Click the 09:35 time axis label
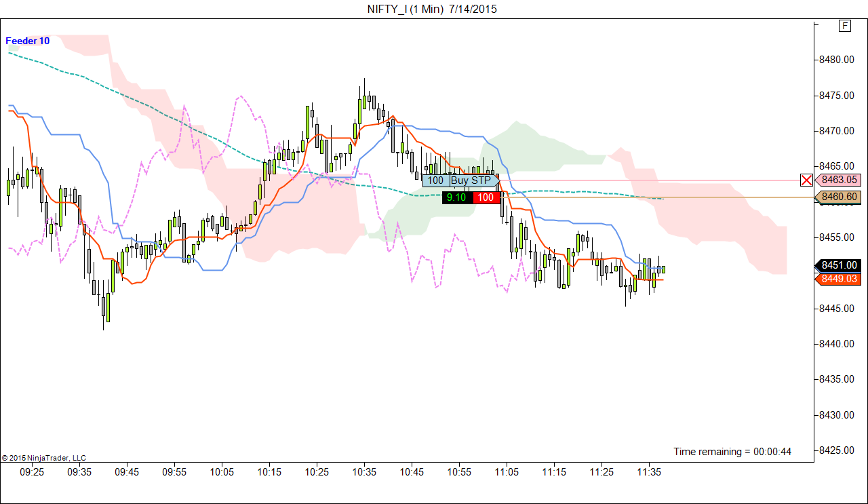 coord(79,471)
